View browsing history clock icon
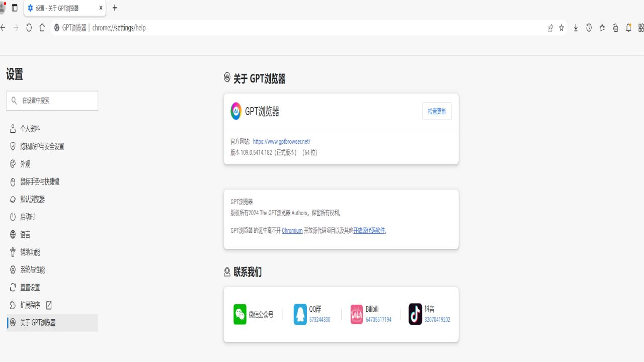Viewport: 644px width, 362px height. point(589,28)
